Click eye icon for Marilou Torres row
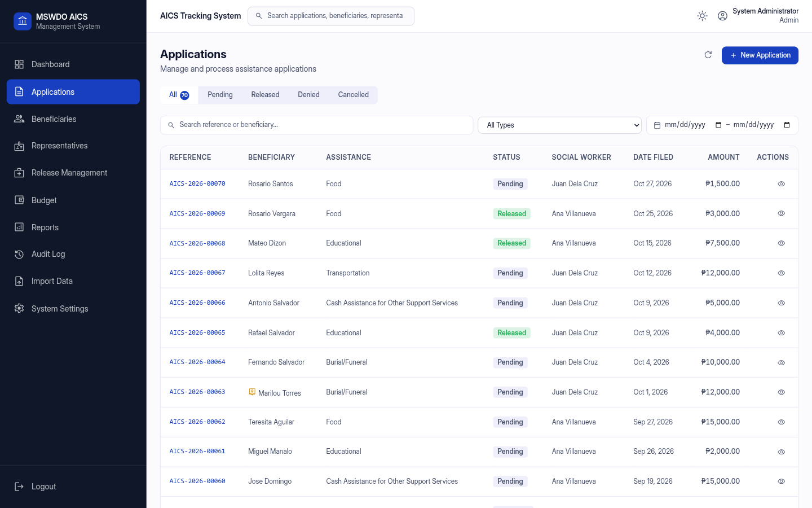812x508 pixels. pyautogui.click(x=782, y=392)
